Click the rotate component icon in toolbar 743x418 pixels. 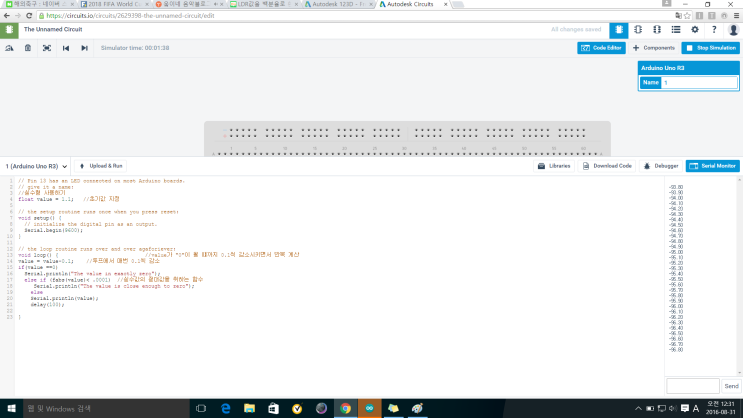(x=9, y=48)
